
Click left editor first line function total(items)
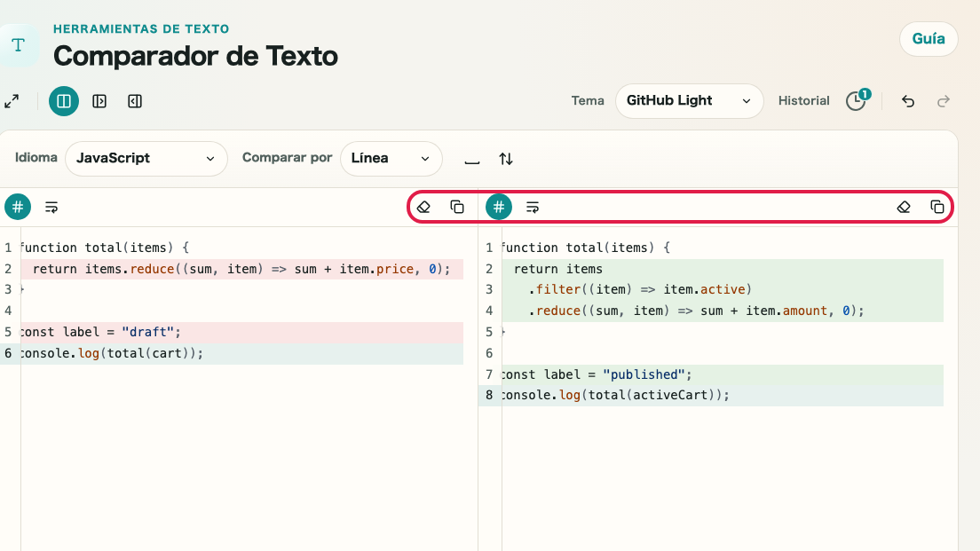click(x=241, y=248)
